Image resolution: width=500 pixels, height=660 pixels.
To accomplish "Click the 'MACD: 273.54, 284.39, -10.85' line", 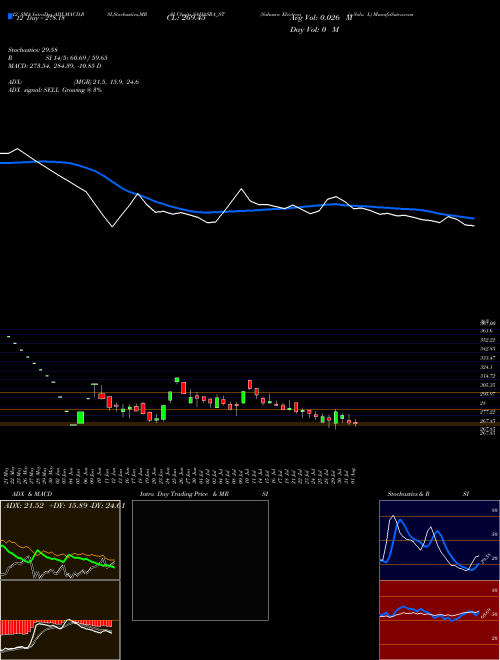I will click(51, 66).
